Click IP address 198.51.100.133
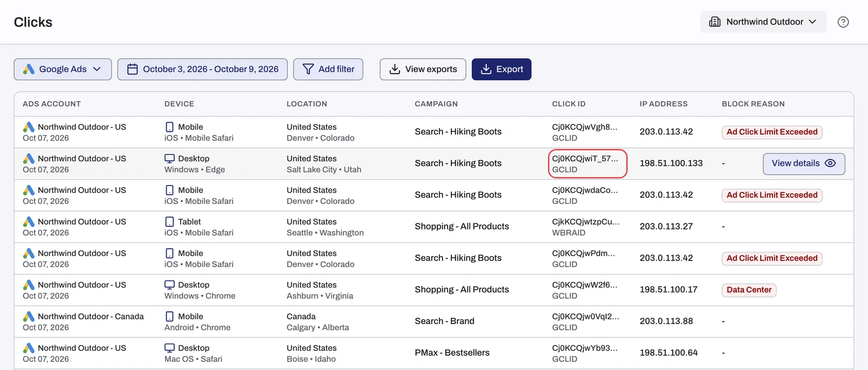 pos(671,163)
